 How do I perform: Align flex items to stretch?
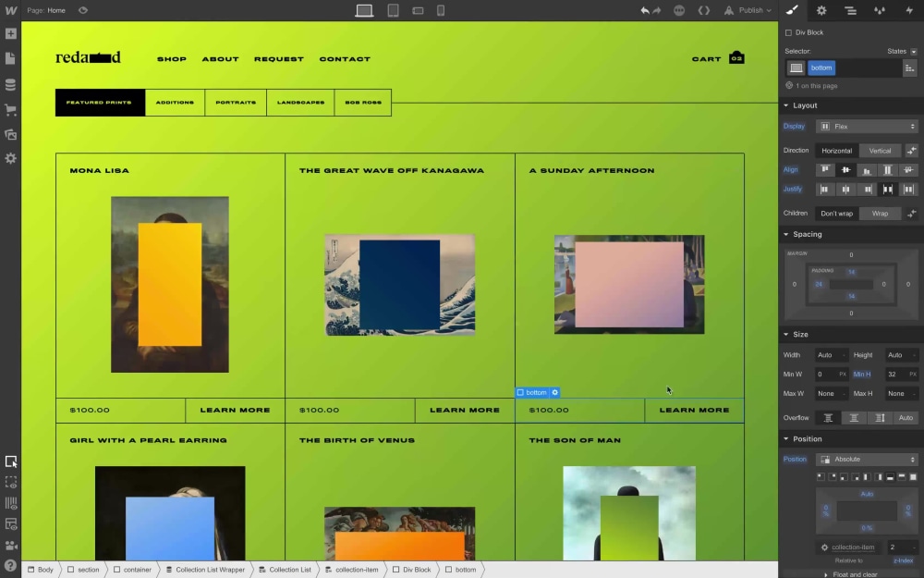point(887,170)
